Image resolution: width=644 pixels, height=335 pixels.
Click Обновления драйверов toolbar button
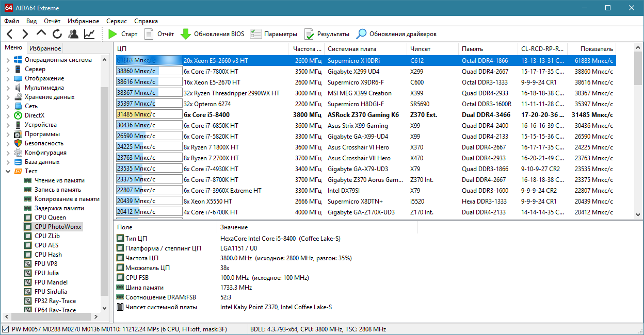click(396, 34)
